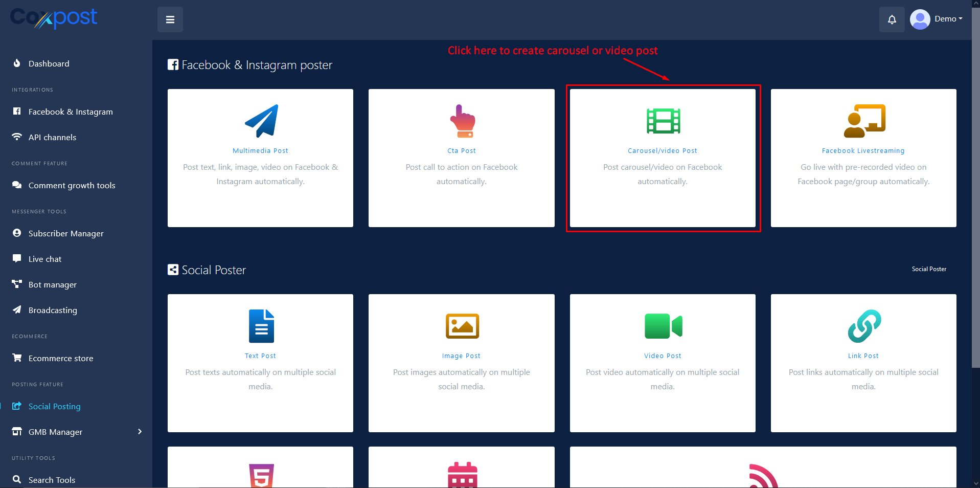Click the Cta Post pointing hand icon
The width and height of the screenshot is (980, 488).
[x=462, y=121]
